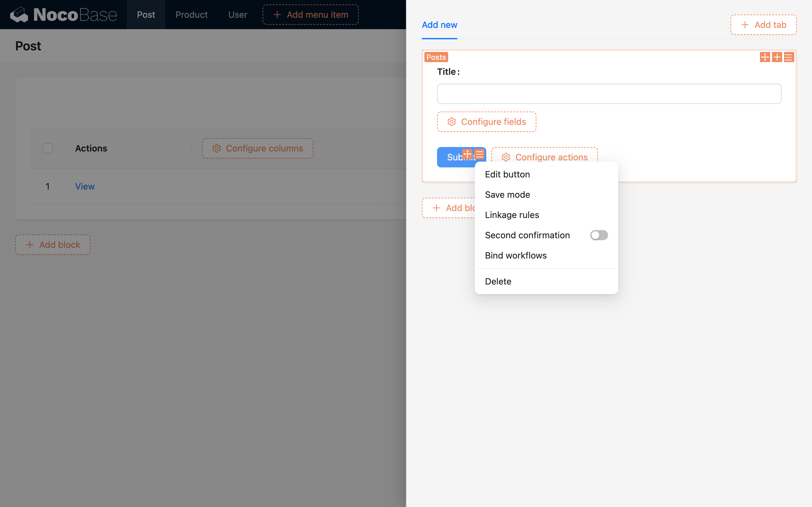Screen dimensions: 812x507
Task: Click inside the Title input field
Action: [608, 93]
